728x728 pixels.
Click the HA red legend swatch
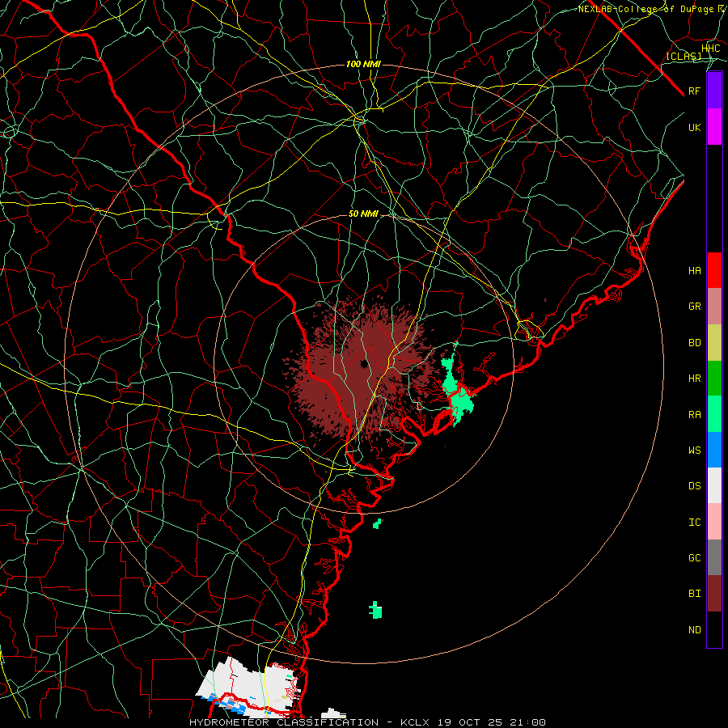tap(714, 270)
